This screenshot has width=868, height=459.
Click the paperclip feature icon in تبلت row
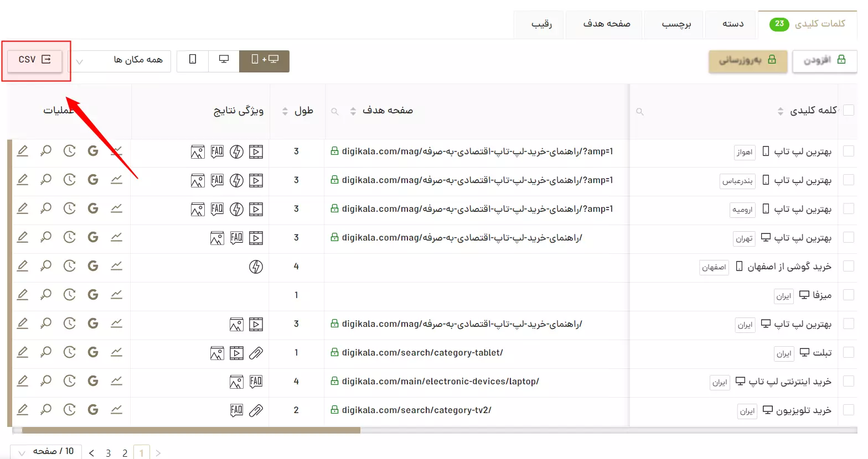click(x=256, y=353)
